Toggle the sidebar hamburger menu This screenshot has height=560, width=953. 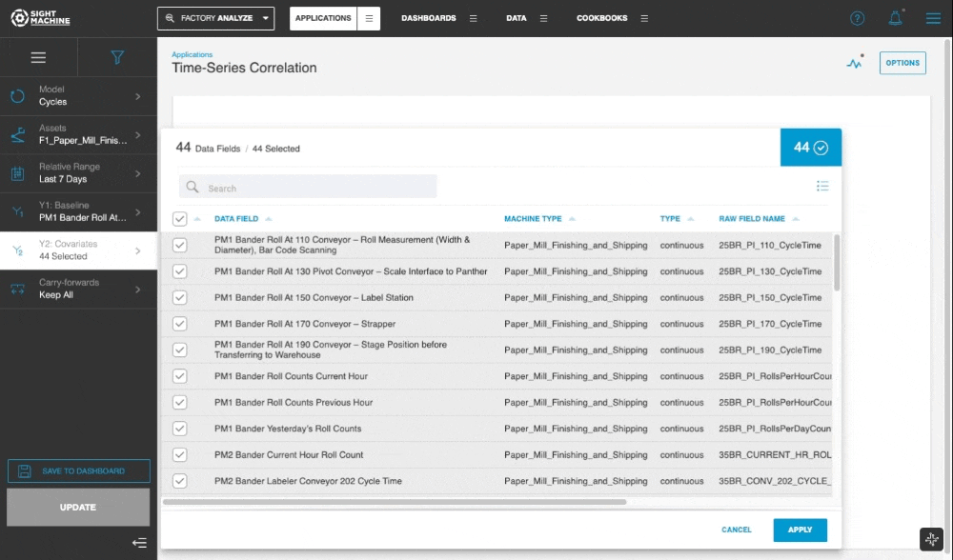point(38,57)
